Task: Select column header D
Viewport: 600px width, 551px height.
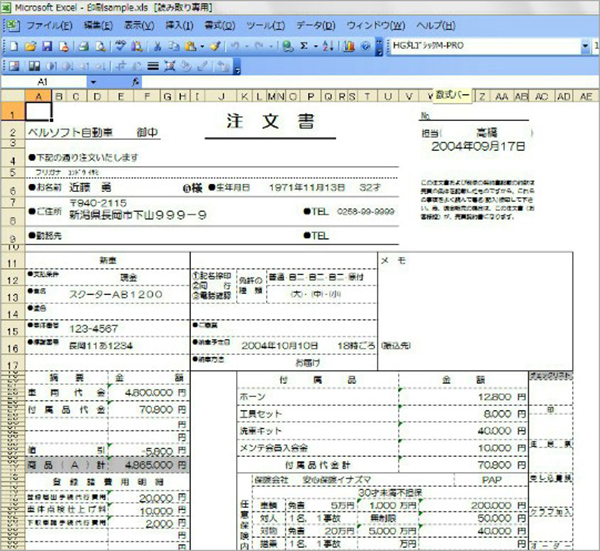Action: [x=95, y=96]
